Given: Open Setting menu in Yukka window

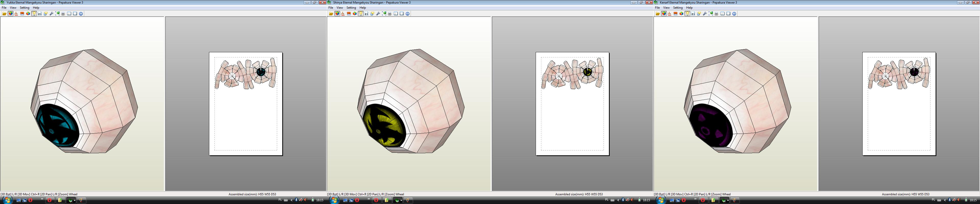Looking at the screenshot, I should coord(24,8).
